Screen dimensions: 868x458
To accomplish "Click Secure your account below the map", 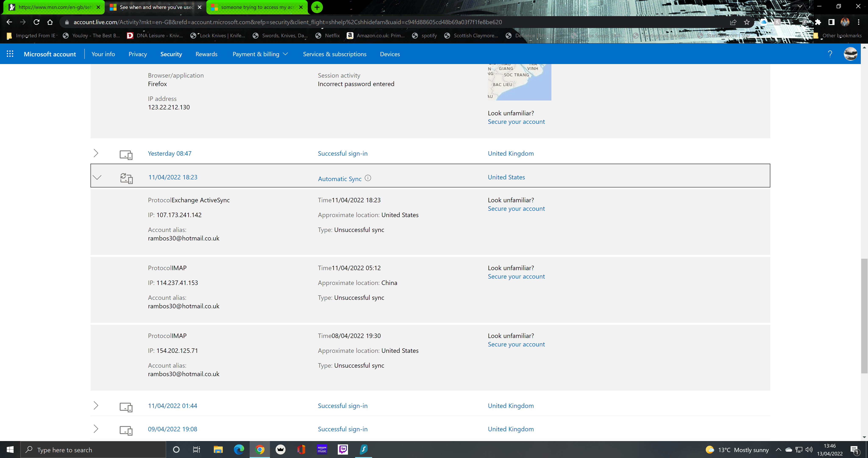I will click(516, 122).
